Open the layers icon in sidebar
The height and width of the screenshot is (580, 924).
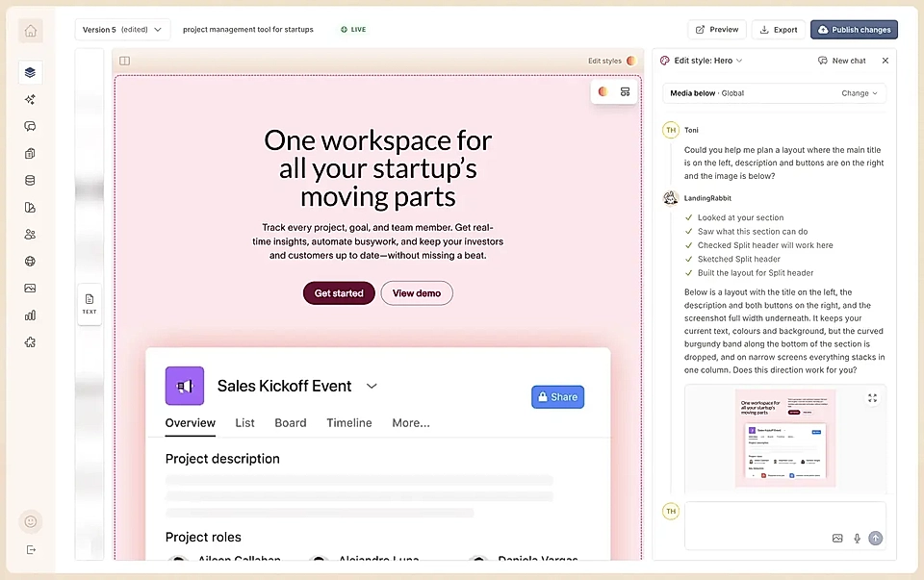click(x=30, y=72)
